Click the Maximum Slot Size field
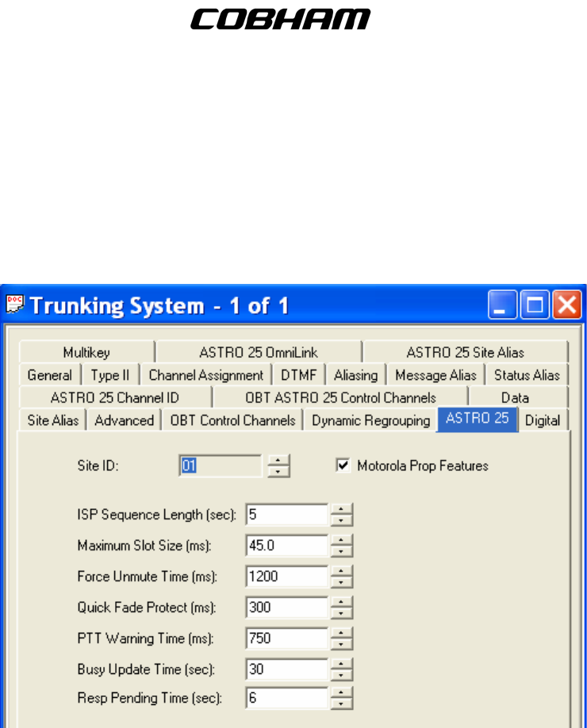587x728 pixels. (287, 545)
